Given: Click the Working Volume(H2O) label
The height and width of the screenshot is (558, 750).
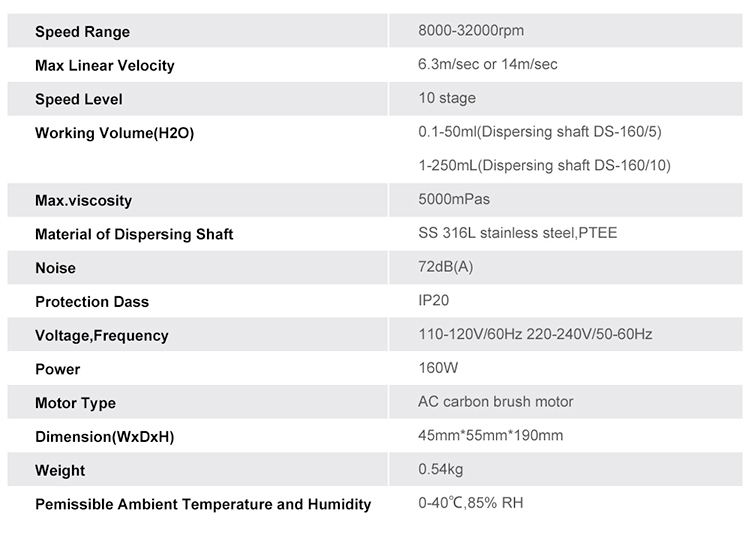Looking at the screenshot, I should click(114, 133).
